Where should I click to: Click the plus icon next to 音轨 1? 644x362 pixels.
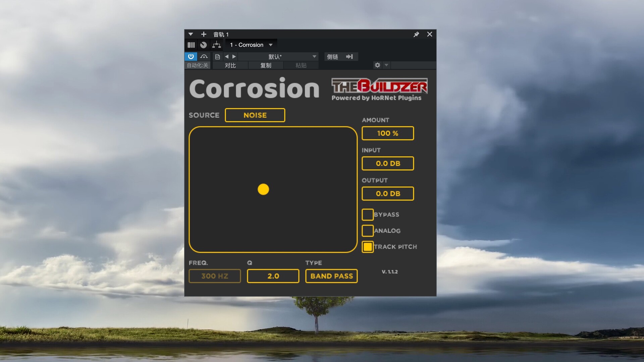click(203, 34)
